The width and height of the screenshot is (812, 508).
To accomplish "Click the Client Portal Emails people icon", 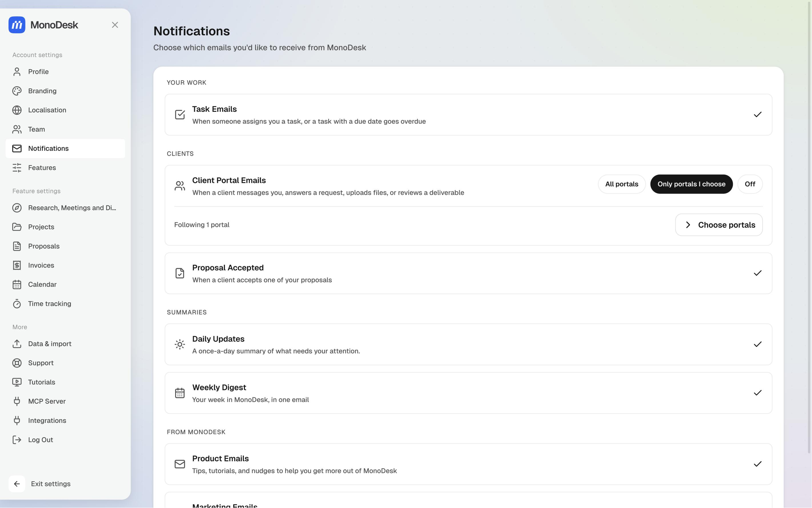I will [180, 185].
